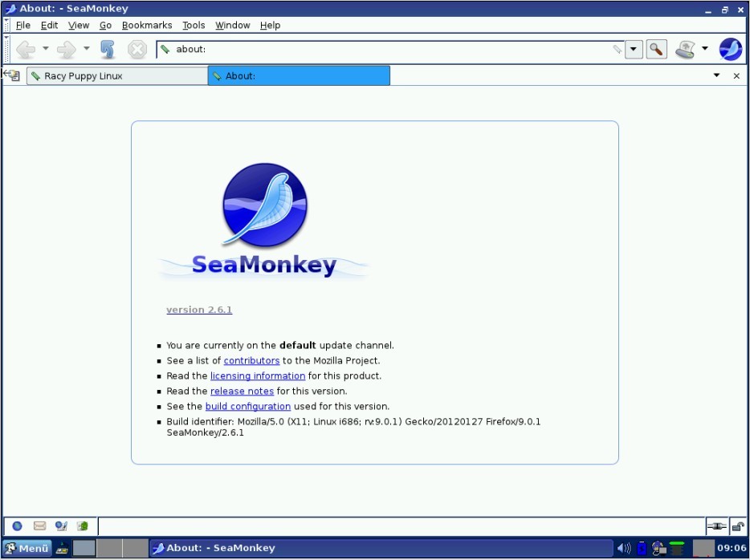Screen dimensions: 750x560
Task: Click the tag icon at the end of the address bar
Action: click(x=618, y=49)
